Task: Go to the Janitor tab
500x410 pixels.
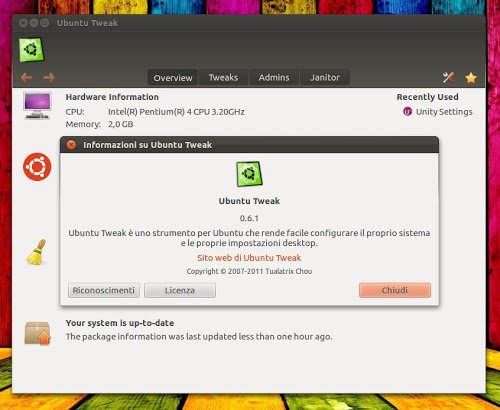Action: click(x=325, y=78)
